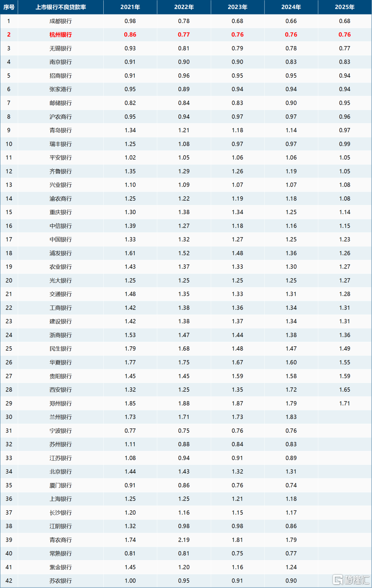372x588 pixels.
Task: Select the 沪农商行 bank name
Action: tap(61, 117)
